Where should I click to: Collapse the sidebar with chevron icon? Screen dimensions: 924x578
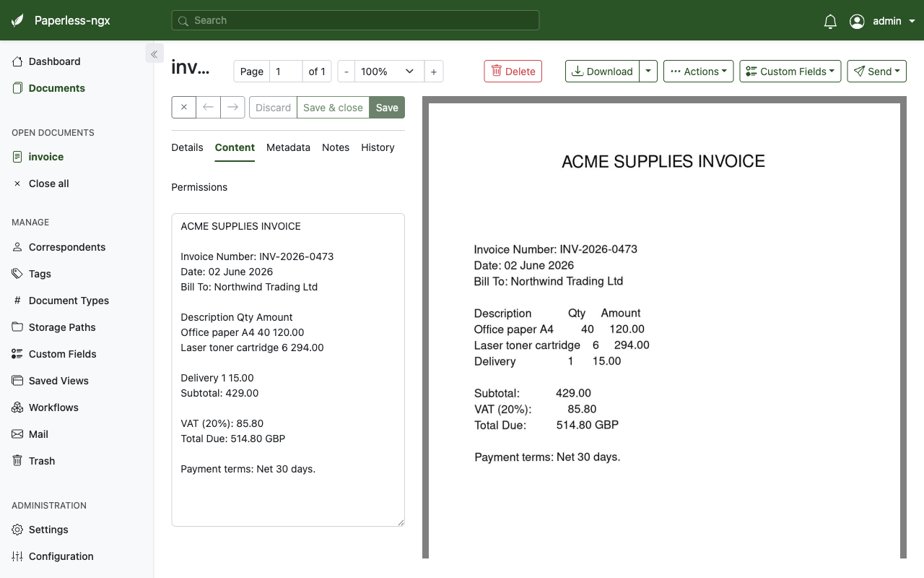click(154, 54)
